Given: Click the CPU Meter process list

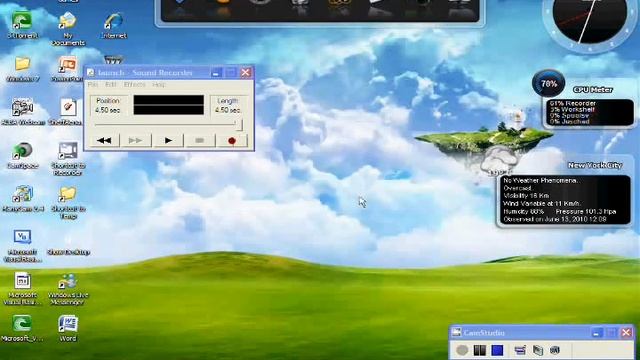Looking at the screenshot, I should [589, 112].
